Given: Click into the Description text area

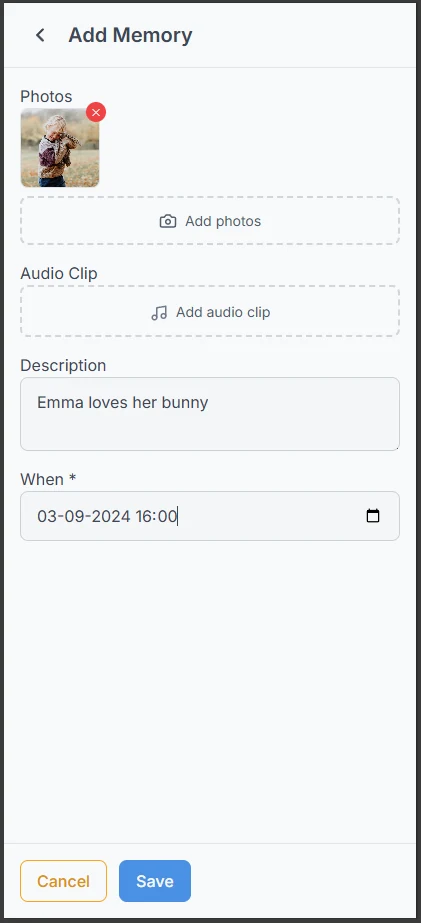Looking at the screenshot, I should point(210,414).
